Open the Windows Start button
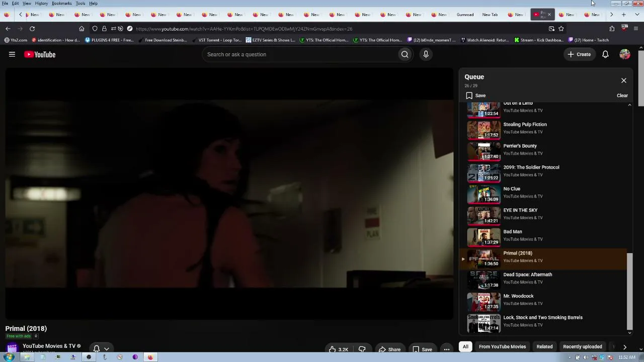644x362 pixels. click(x=9, y=357)
